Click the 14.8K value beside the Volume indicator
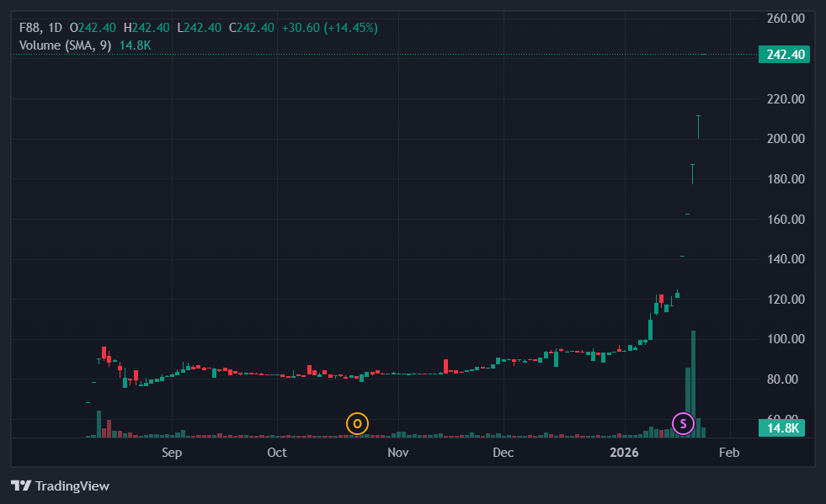The image size is (826, 504). click(x=135, y=45)
